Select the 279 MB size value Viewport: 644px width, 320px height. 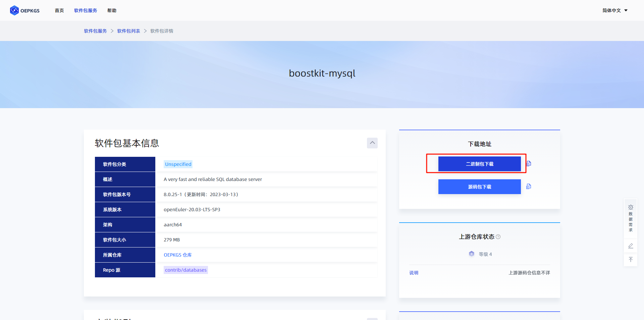pyautogui.click(x=172, y=240)
